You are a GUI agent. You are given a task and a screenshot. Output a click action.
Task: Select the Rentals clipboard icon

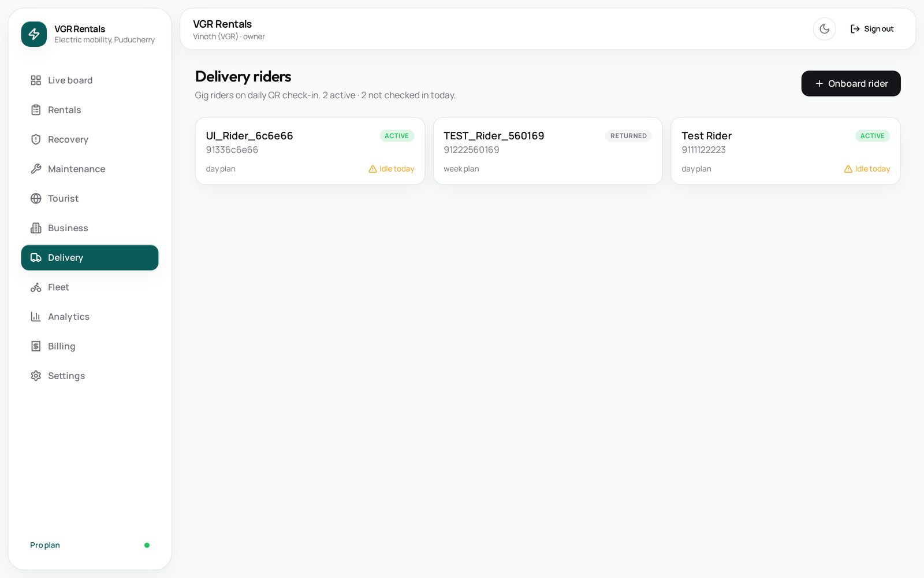pyautogui.click(x=36, y=110)
